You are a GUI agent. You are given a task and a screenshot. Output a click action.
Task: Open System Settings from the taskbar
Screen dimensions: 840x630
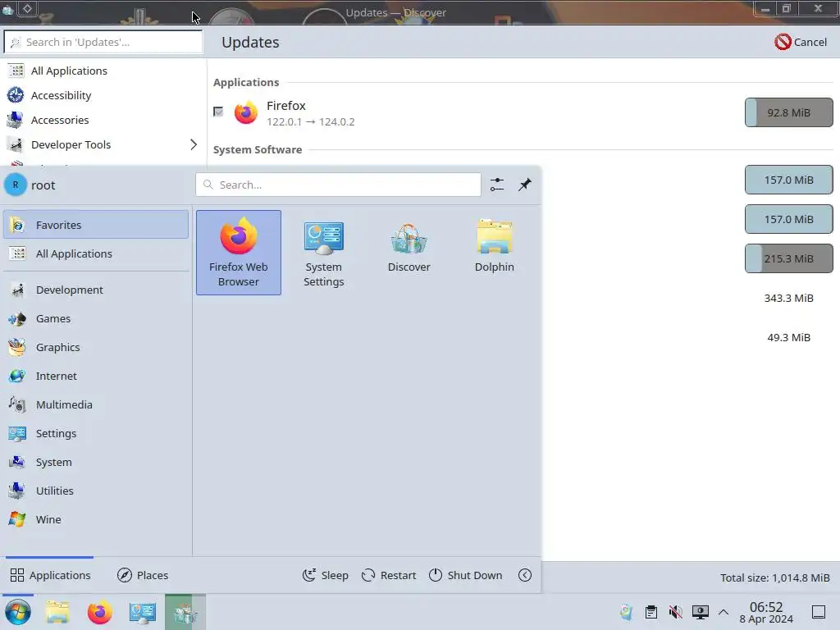[142, 612]
